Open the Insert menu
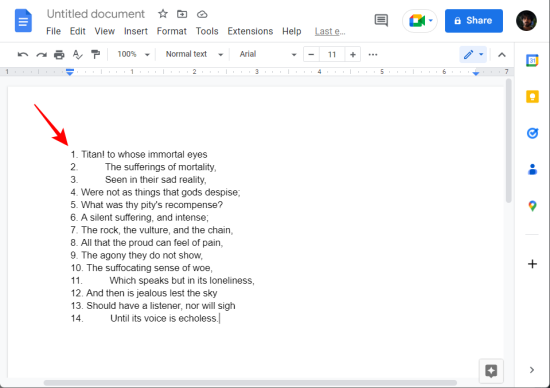The image size is (550, 388). [136, 31]
